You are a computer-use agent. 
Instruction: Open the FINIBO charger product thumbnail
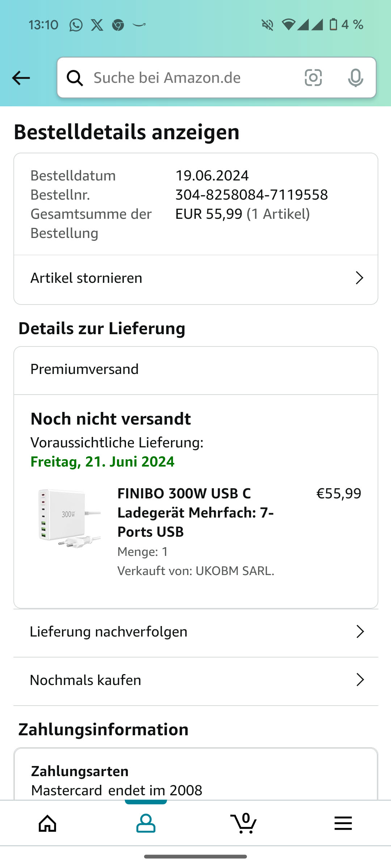click(69, 518)
